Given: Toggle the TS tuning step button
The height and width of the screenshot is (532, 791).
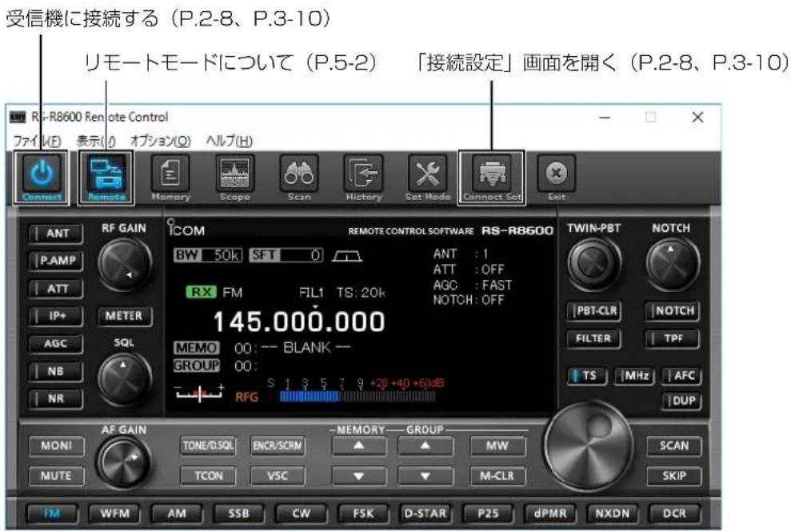Looking at the screenshot, I should coord(587,376).
